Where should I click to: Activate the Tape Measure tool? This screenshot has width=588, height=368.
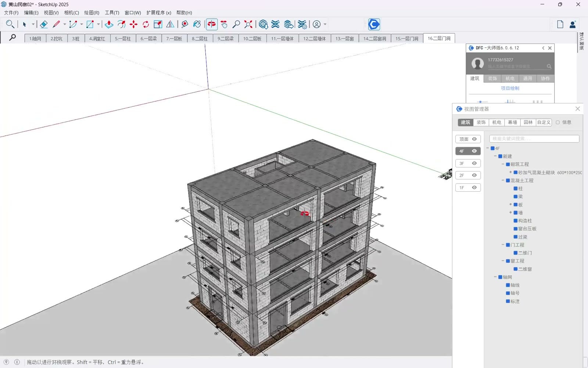tap(185, 24)
